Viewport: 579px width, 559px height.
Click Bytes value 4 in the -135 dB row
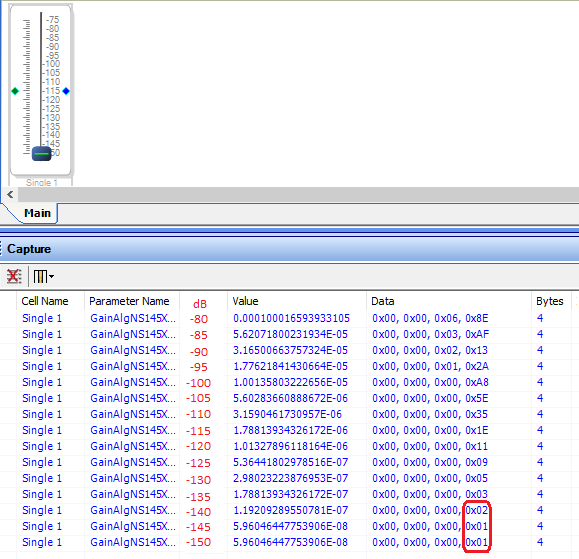pyautogui.click(x=540, y=494)
